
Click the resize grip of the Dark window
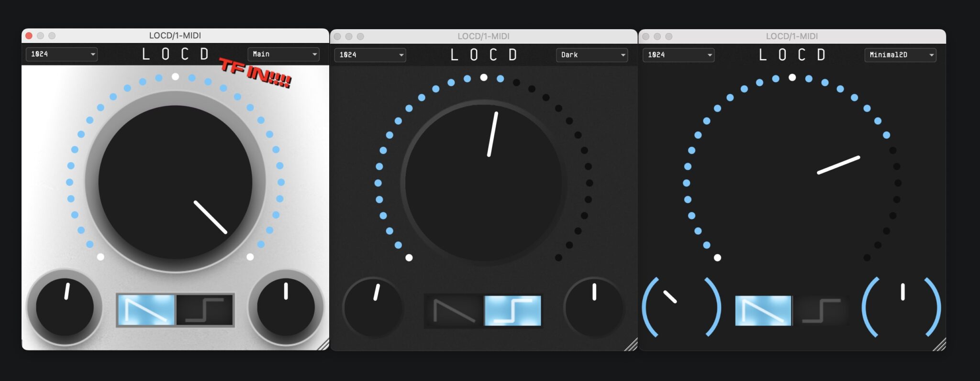click(631, 345)
